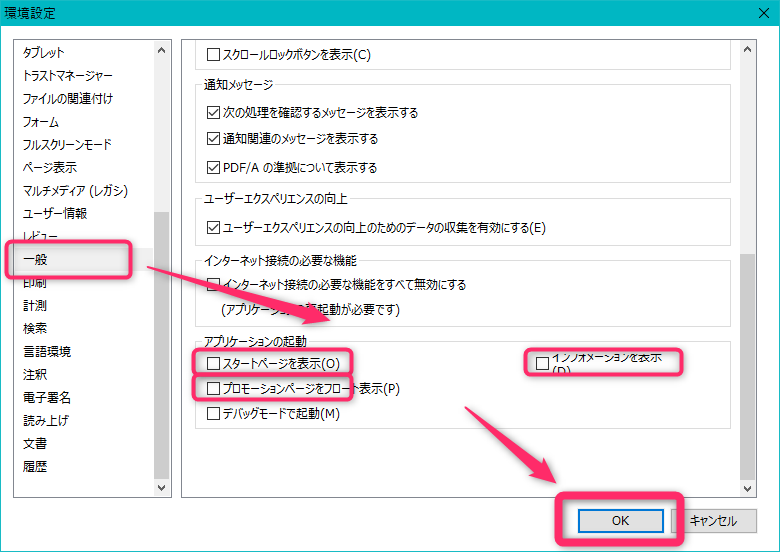Select the 一般 category
This screenshot has height=552, width=780.
coord(36,259)
